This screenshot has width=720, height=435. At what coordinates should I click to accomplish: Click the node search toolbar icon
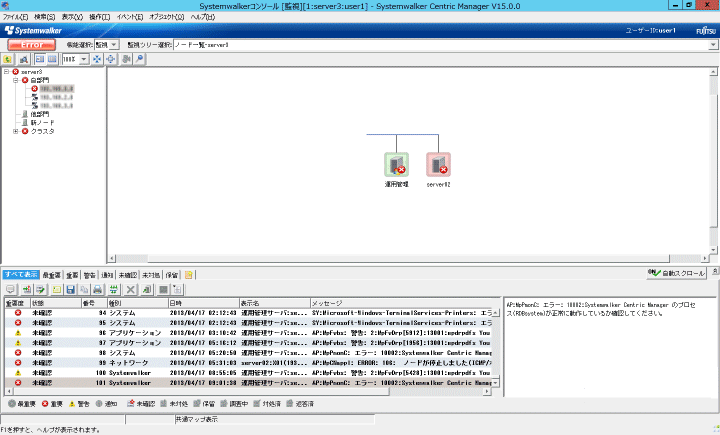click(x=24, y=59)
